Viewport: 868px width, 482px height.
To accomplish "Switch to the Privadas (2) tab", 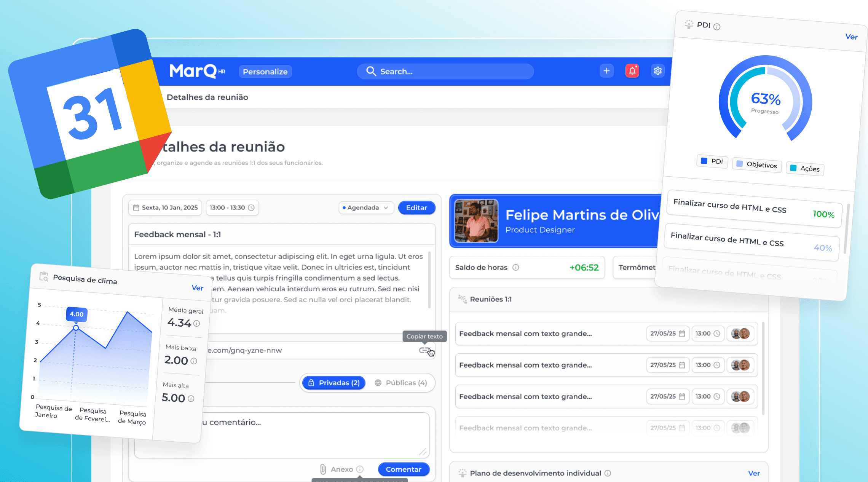I will point(333,383).
